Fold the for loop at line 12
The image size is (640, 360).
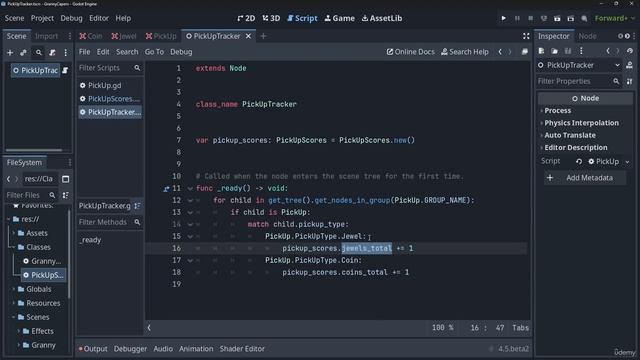tap(190, 200)
